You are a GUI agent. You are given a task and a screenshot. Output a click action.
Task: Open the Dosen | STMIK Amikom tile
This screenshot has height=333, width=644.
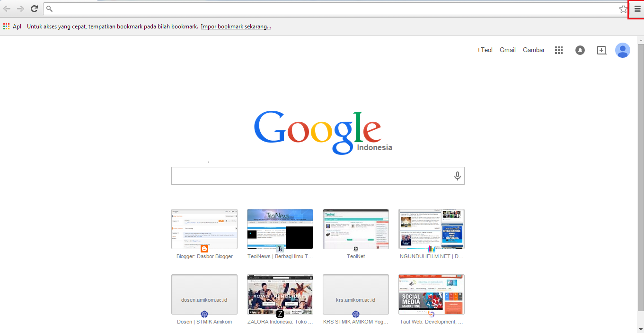(x=204, y=295)
